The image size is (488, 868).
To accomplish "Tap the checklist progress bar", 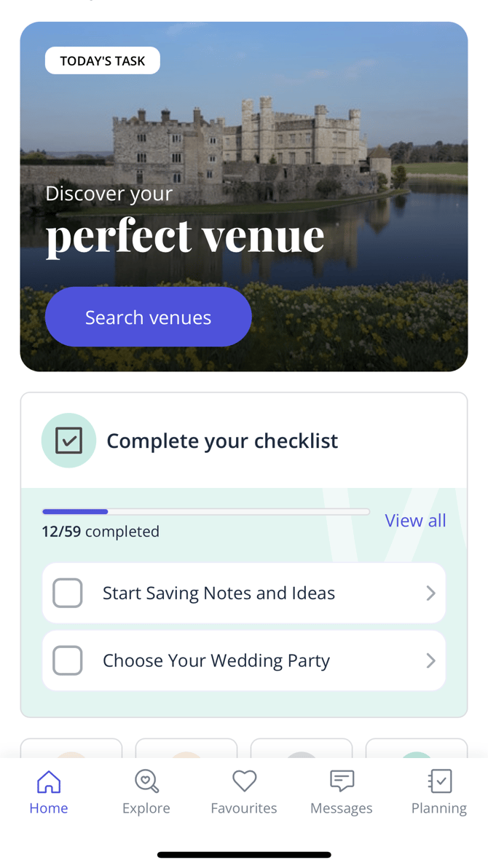I will click(206, 512).
